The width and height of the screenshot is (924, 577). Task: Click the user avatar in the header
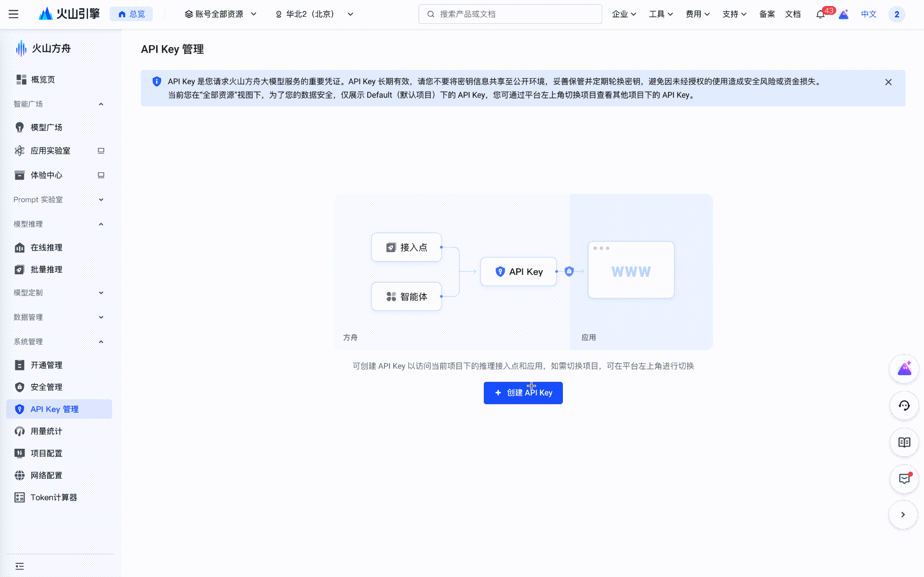(x=897, y=14)
